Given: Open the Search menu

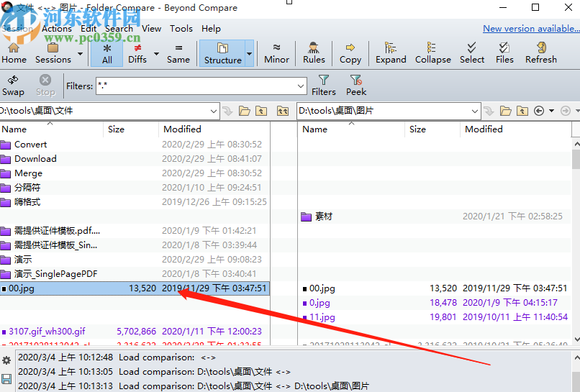Looking at the screenshot, I should [119, 29].
